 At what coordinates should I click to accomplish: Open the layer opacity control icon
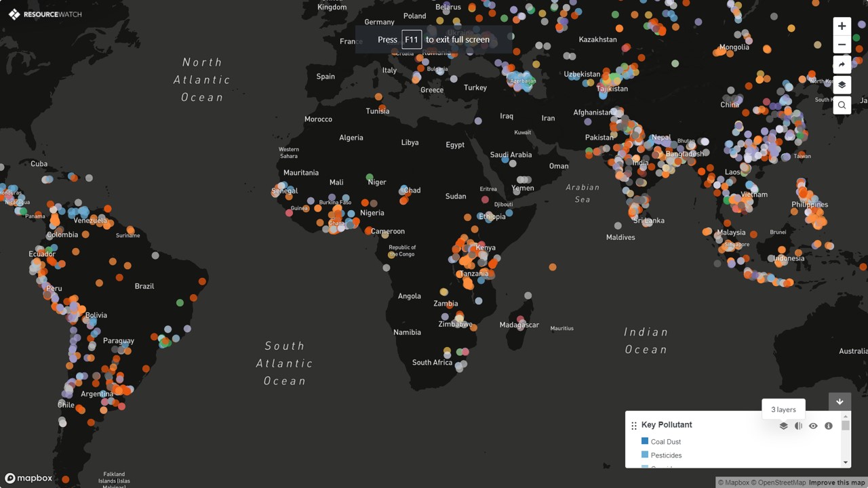point(798,426)
